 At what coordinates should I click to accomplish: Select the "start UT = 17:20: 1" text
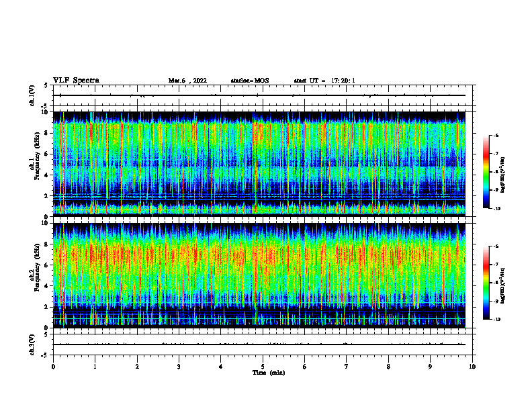point(324,81)
